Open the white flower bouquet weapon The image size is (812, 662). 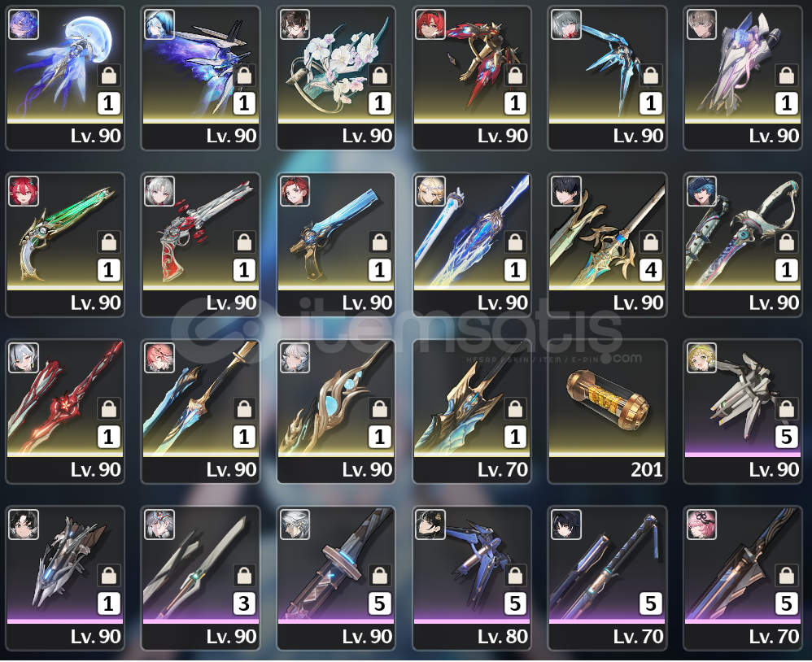(x=336, y=77)
